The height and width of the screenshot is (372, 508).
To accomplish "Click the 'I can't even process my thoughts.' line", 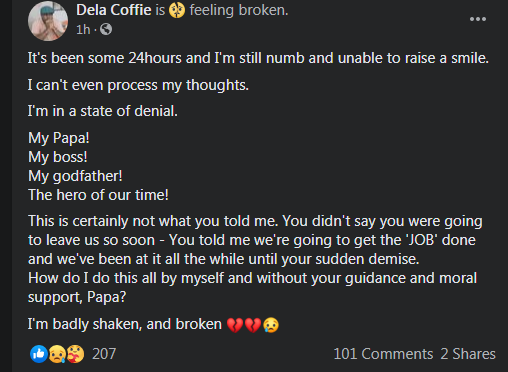I will click(x=138, y=85).
